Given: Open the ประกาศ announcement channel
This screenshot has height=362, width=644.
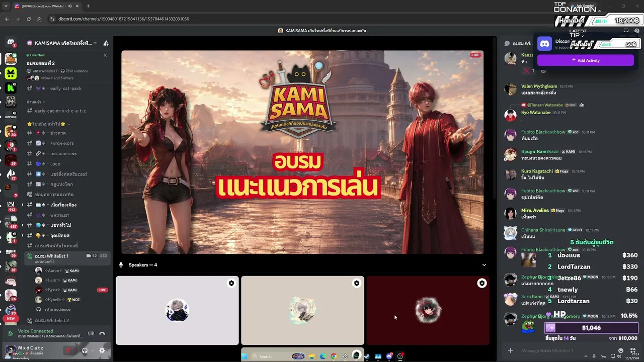Looking at the screenshot, I should (x=67, y=133).
